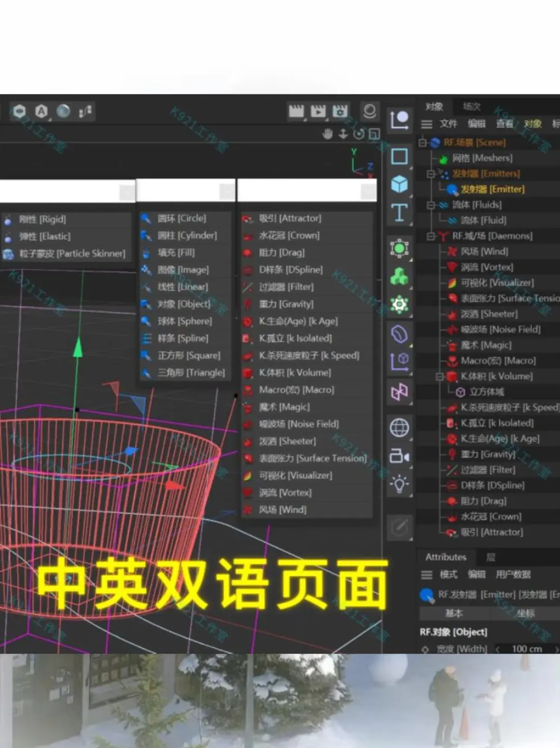
Task: Click the globe icon in the side toolbar
Action: pyautogui.click(x=399, y=428)
